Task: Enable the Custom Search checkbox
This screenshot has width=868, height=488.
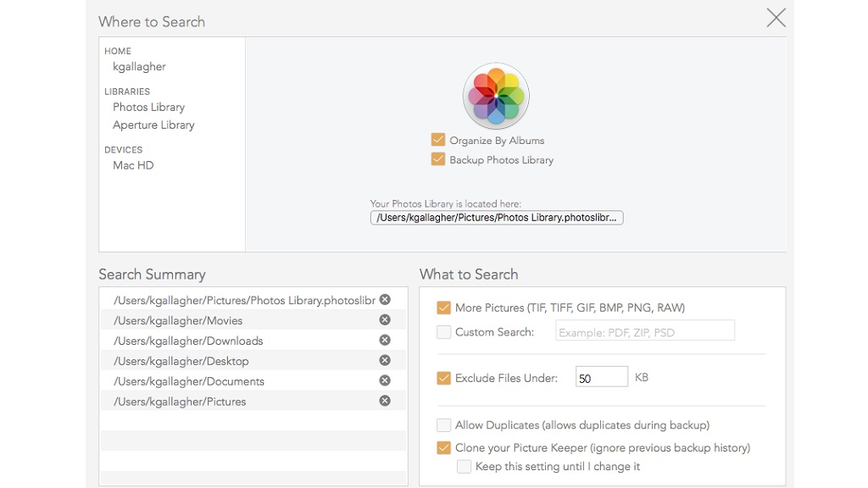Action: click(443, 332)
